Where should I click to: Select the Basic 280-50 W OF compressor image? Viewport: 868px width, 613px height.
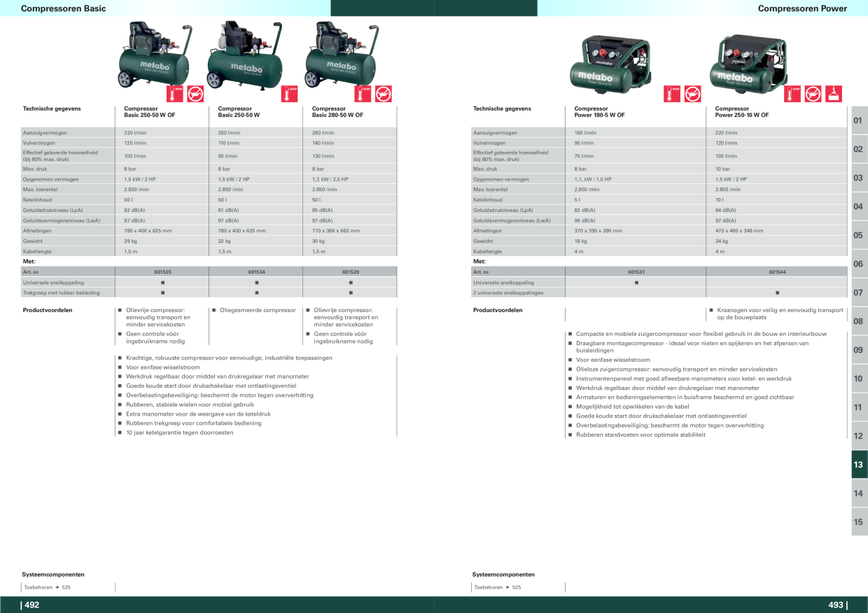[342, 55]
